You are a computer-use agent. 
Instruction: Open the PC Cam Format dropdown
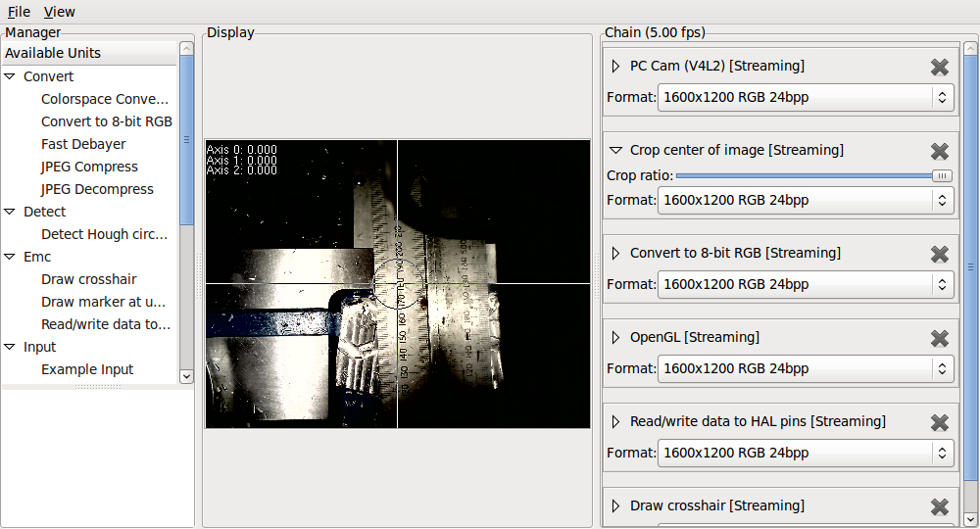806,97
